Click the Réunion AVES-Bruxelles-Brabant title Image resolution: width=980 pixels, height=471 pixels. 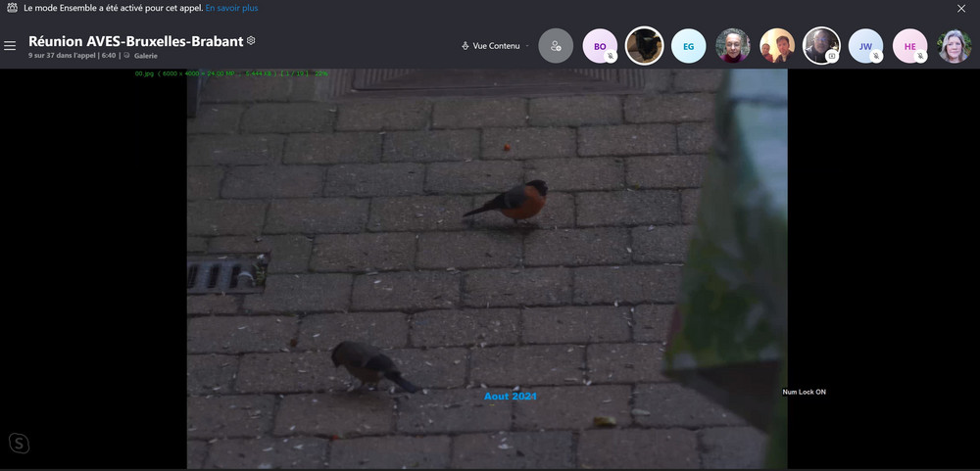click(x=135, y=41)
